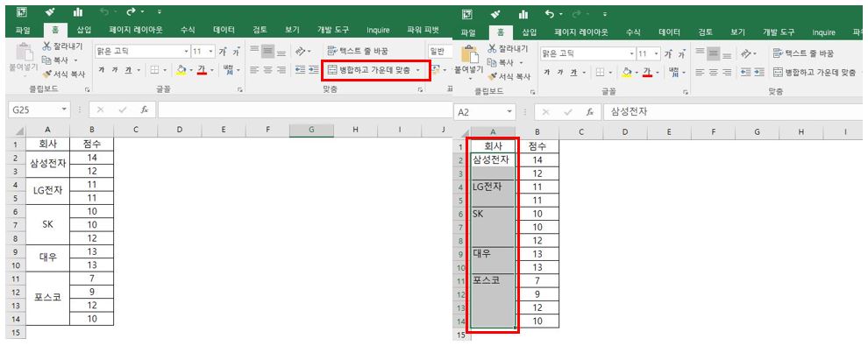Screen dimensions: 868x346
Task: Decrease font size in the right window
Action: [682, 54]
